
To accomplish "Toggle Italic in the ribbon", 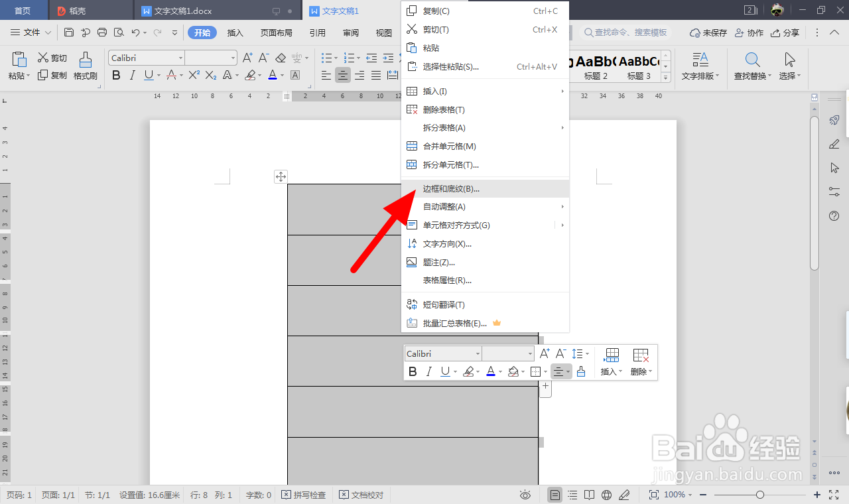I will [133, 75].
